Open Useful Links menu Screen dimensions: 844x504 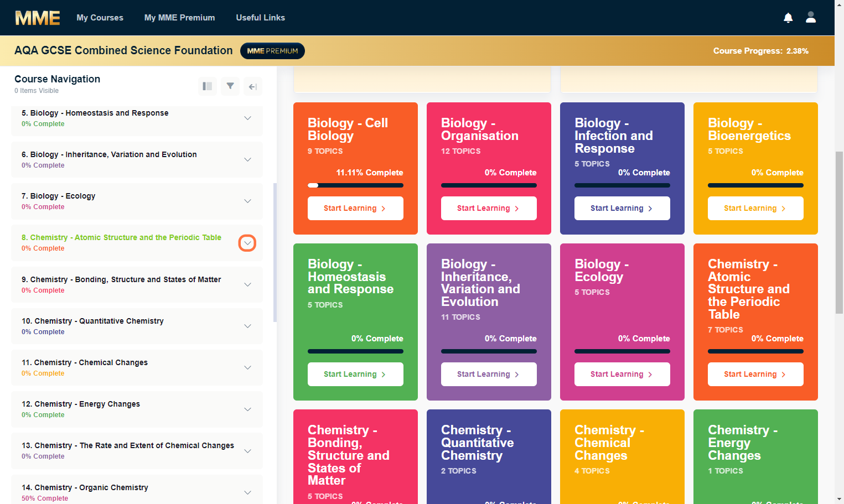pos(260,18)
